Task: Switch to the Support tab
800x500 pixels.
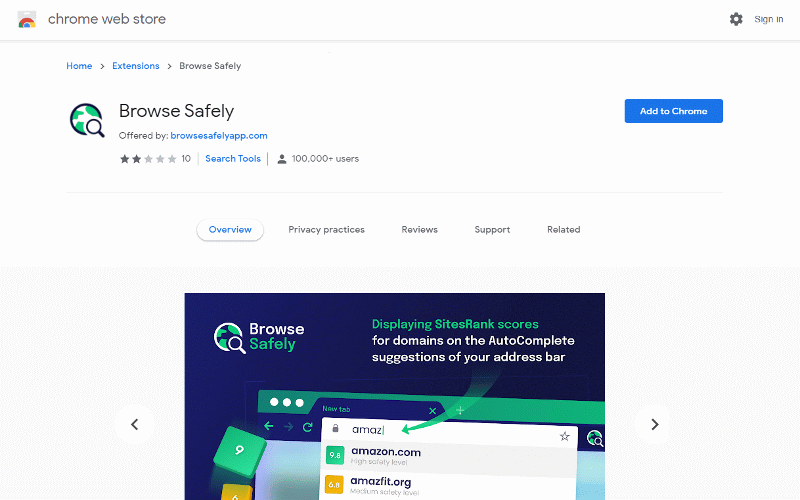Action: [492, 230]
